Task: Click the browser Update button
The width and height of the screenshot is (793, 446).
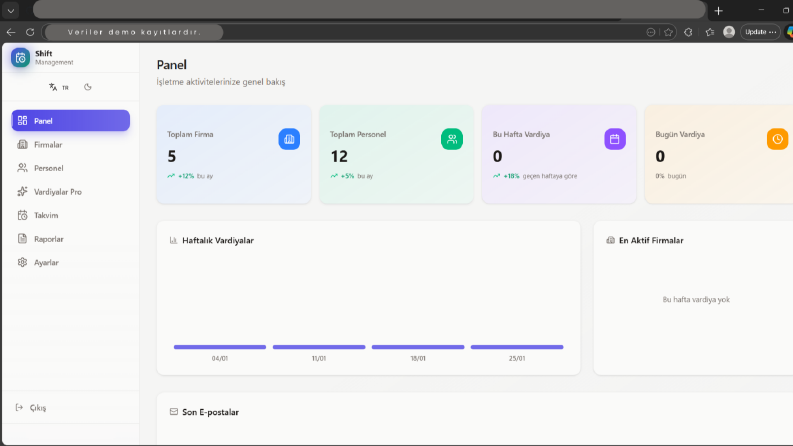Action: (760, 32)
